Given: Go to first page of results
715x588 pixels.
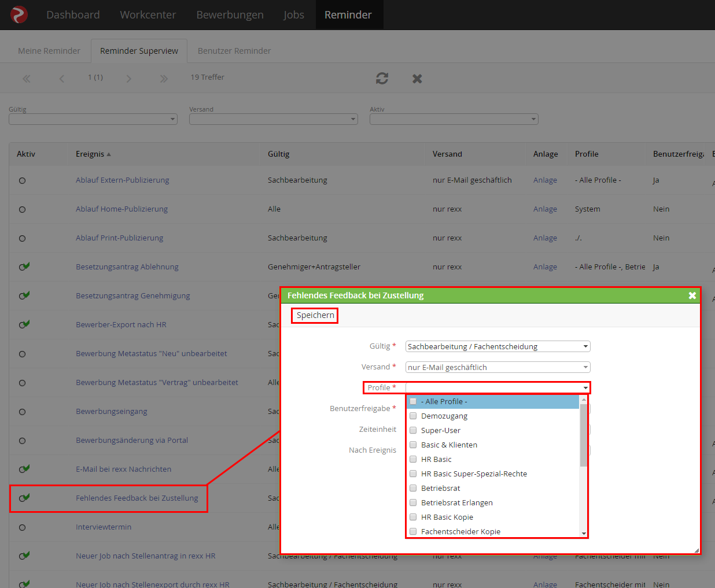Looking at the screenshot, I should point(27,79).
